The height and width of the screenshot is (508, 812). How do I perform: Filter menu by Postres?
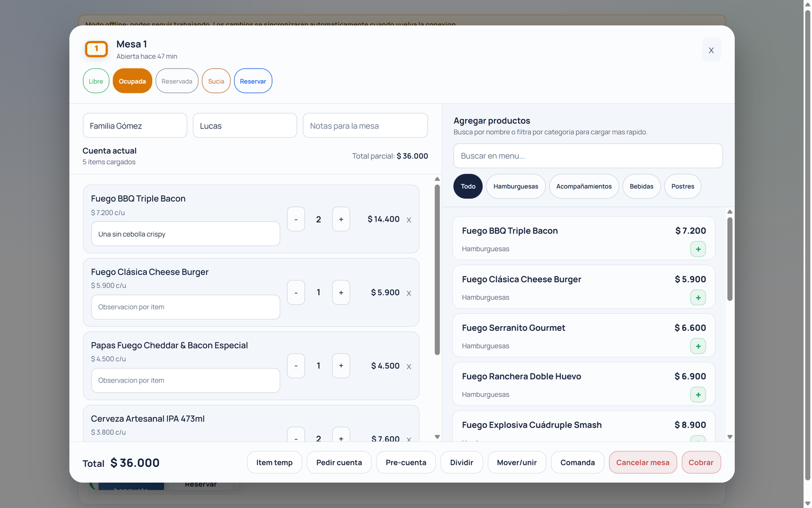coord(683,186)
